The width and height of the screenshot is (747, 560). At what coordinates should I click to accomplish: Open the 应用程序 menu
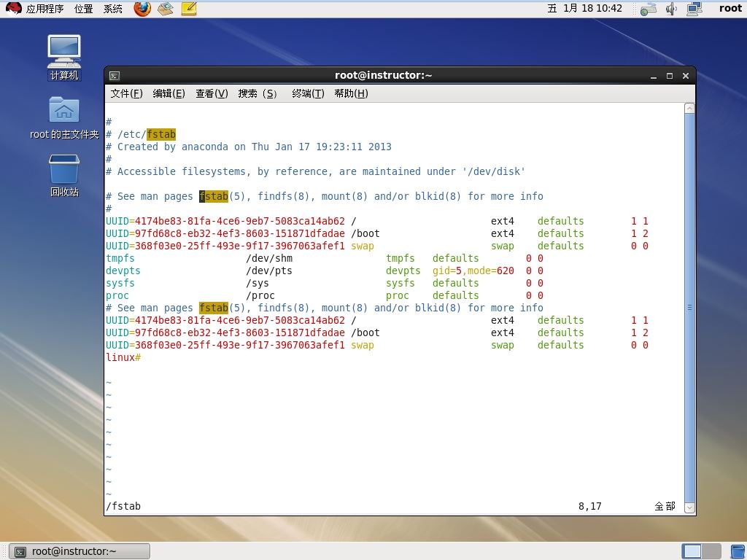click(x=44, y=9)
